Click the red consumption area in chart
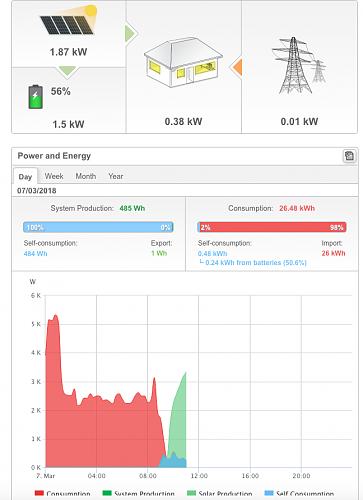This screenshot has height=500, width=363. tap(103, 433)
